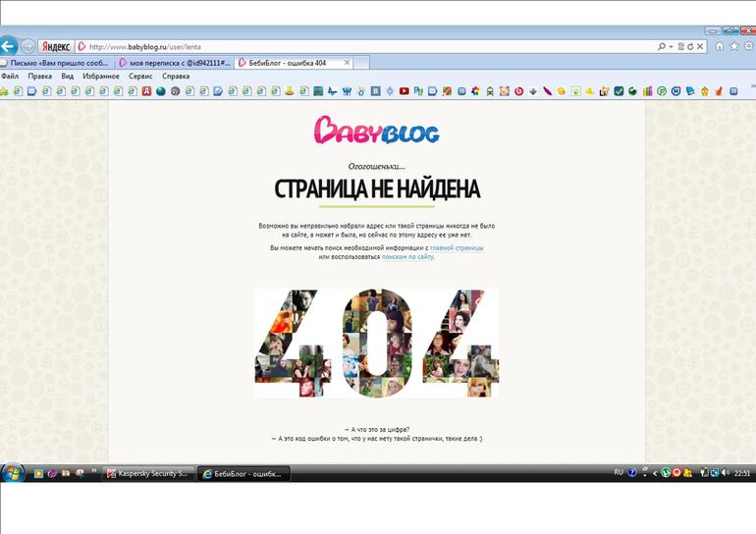756x534 pixels.
Task: Close the «БебиБлог - ошибка 404» tab
Action: point(347,63)
